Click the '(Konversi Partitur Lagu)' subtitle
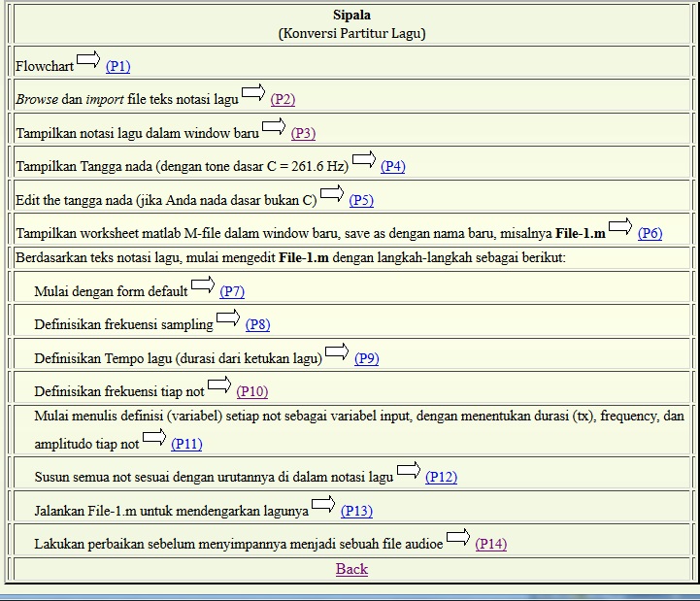The width and height of the screenshot is (700, 601). tap(351, 33)
